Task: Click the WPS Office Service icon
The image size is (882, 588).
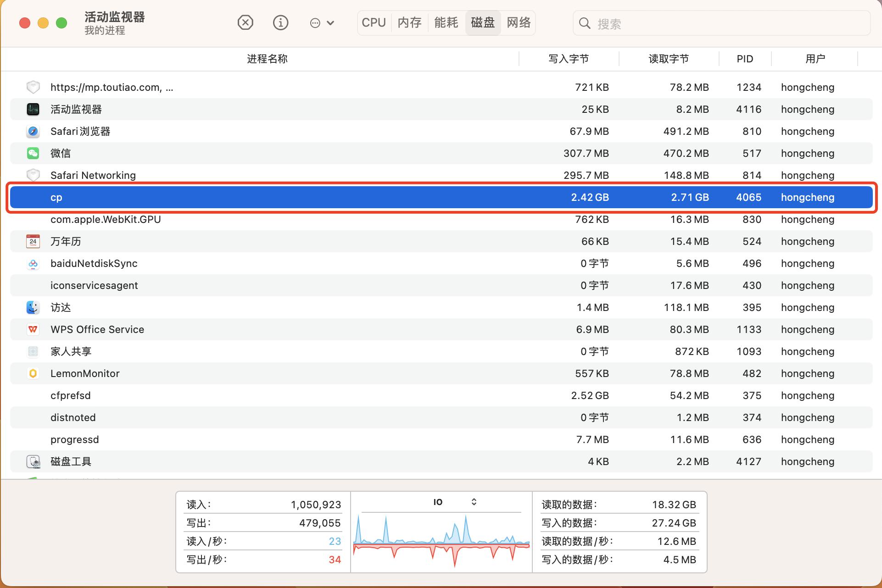Action: (x=33, y=329)
